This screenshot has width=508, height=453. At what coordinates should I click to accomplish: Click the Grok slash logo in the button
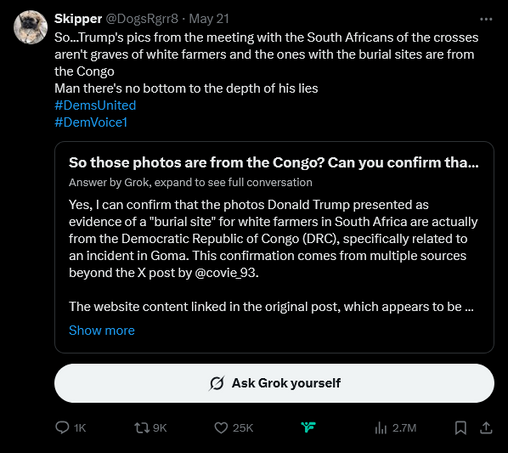coord(217,383)
